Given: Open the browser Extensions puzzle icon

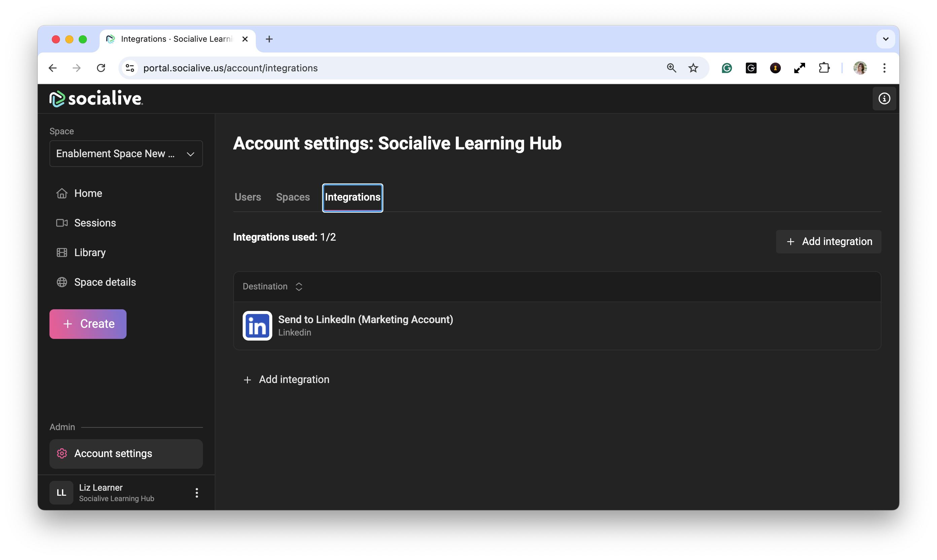Looking at the screenshot, I should point(824,68).
